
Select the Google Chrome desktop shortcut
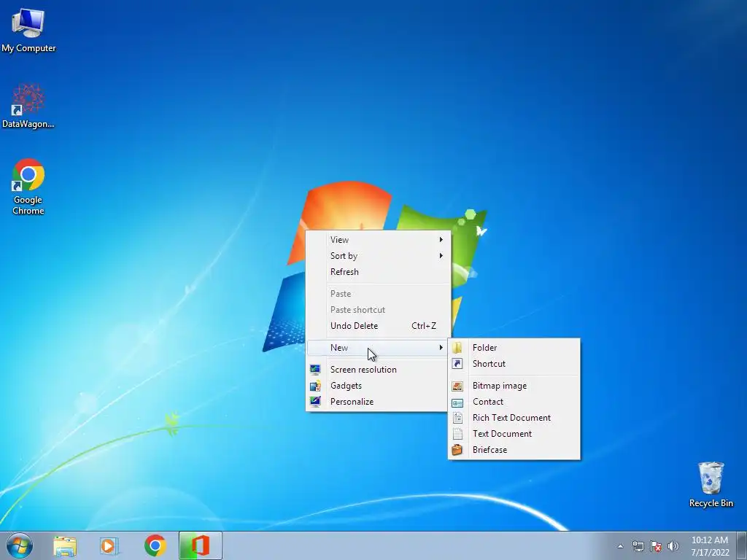click(28, 187)
